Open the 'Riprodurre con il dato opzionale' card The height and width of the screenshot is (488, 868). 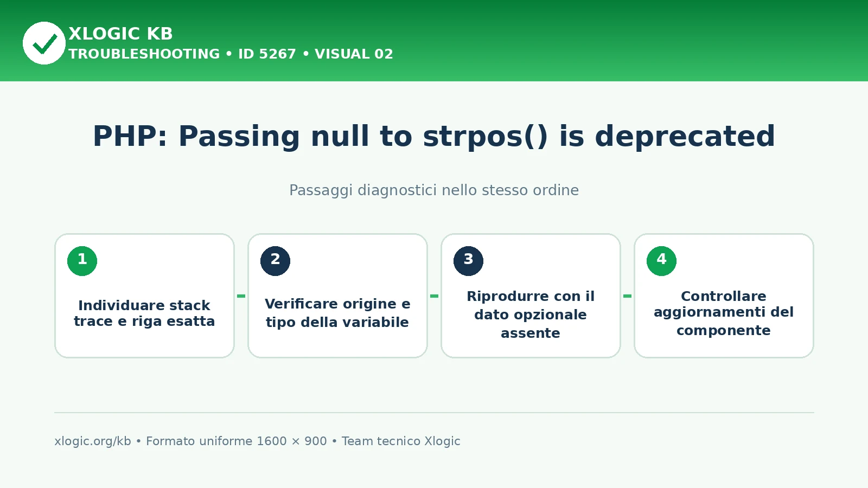click(531, 296)
